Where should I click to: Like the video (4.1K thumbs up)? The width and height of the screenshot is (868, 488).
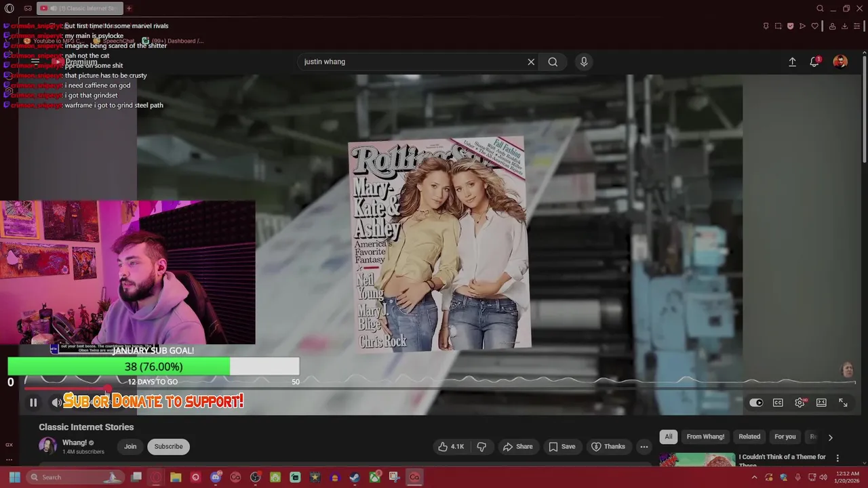coord(452,447)
